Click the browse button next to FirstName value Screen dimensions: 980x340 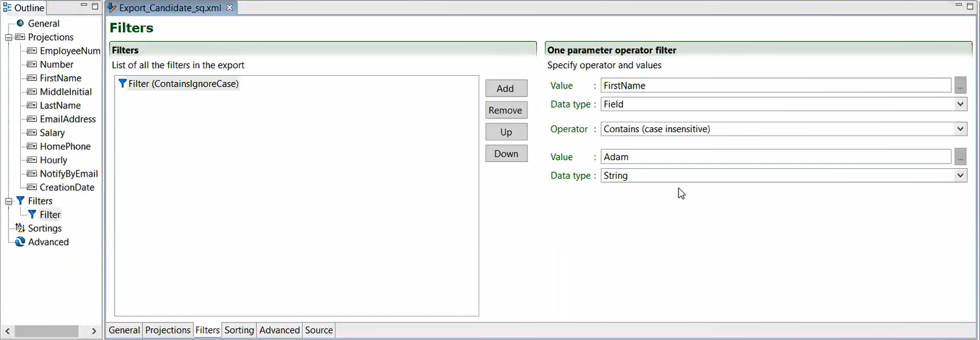[x=960, y=86]
